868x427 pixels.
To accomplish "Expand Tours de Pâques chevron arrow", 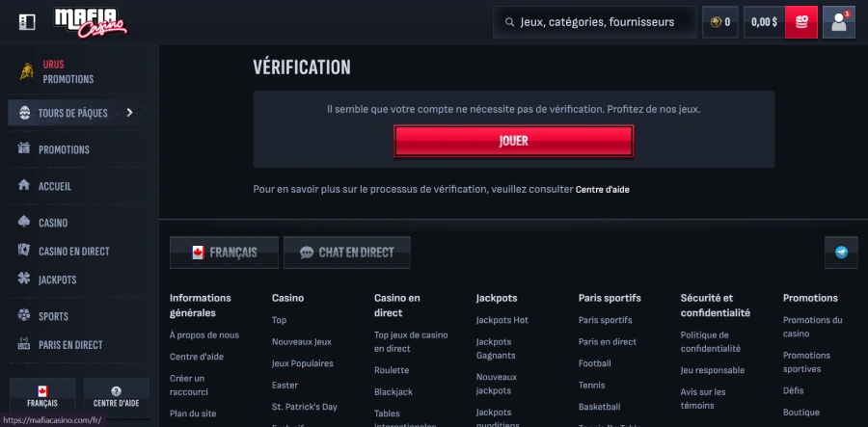I will [129, 113].
